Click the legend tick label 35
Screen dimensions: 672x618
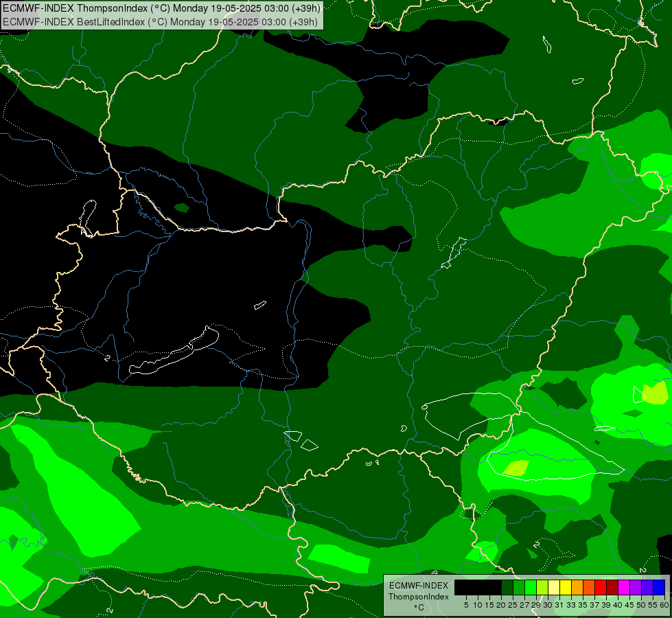pos(583,605)
